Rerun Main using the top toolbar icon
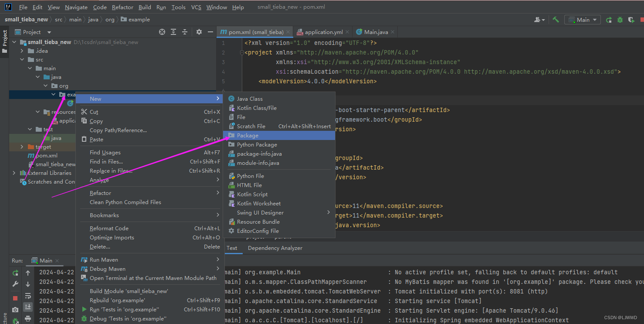Screen dimensions: 644x324 [609, 20]
